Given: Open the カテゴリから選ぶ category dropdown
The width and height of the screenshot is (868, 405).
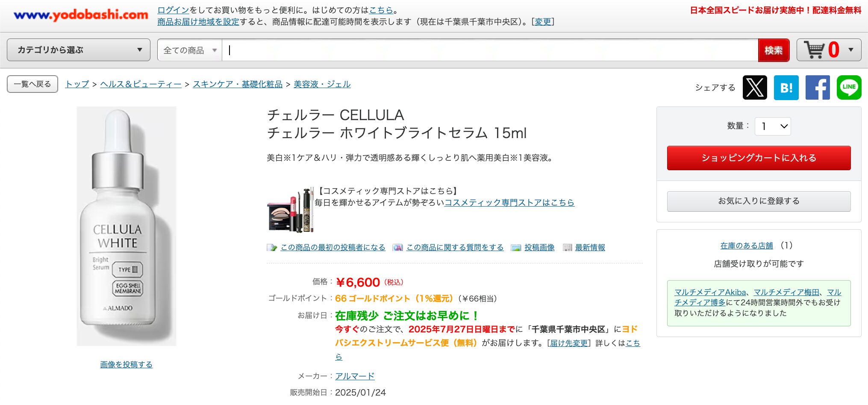Looking at the screenshot, I should [79, 50].
